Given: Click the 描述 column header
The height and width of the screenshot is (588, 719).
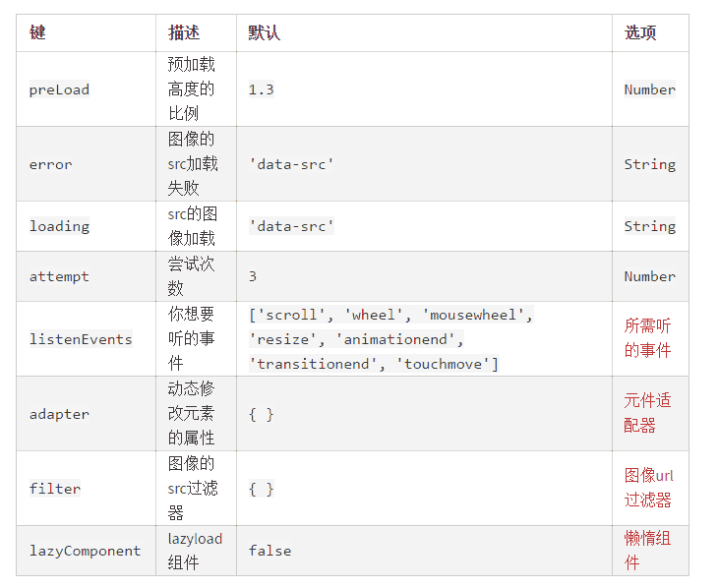Looking at the screenshot, I should pyautogui.click(x=184, y=32).
